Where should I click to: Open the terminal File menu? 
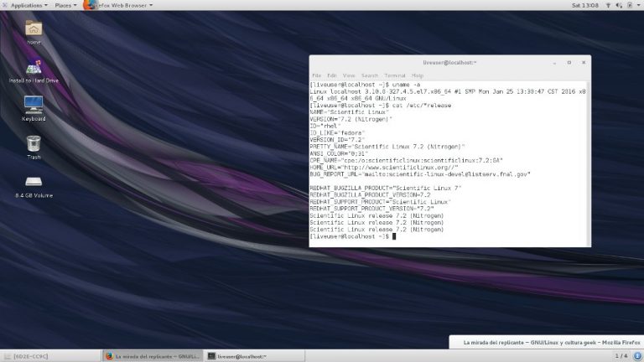[317, 75]
